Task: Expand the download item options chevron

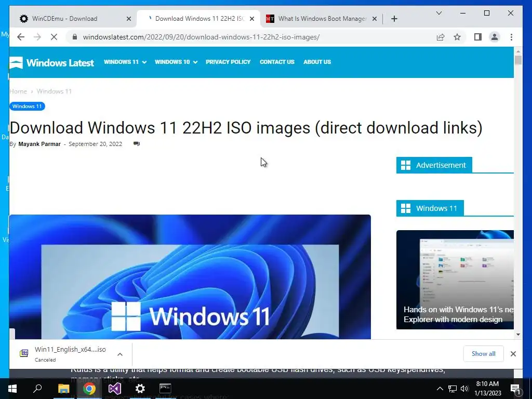Action: point(120,354)
